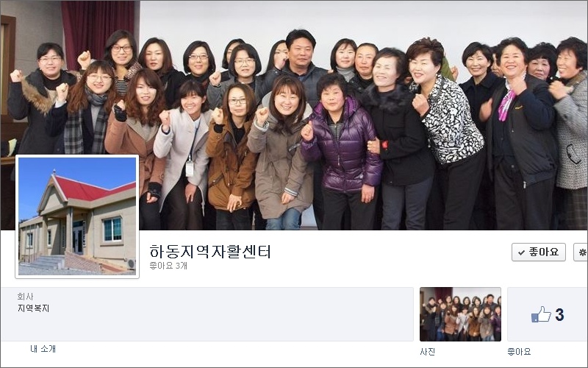Click the checkmark icon inside 좋아요 button
The height and width of the screenshot is (368, 588).
pos(521,252)
